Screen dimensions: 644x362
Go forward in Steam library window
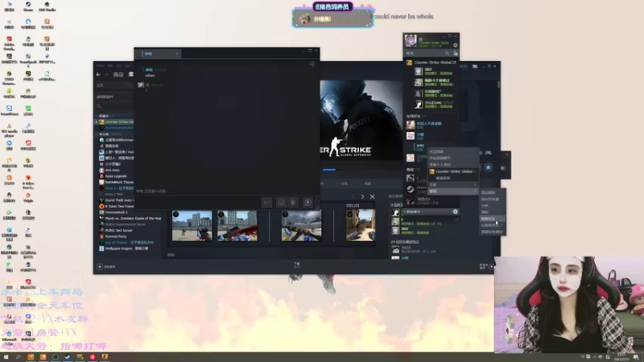coord(106,75)
